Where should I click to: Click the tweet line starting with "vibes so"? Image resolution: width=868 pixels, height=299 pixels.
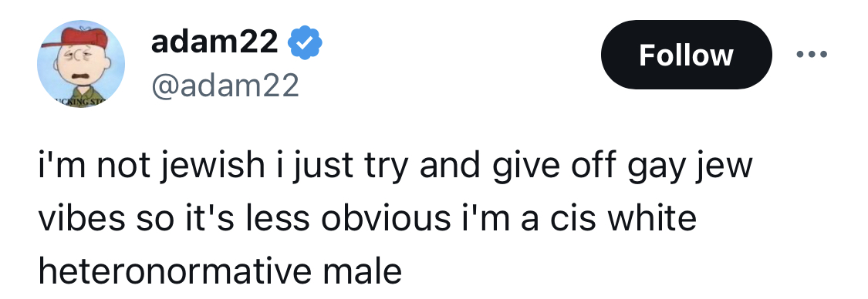pyautogui.click(x=367, y=218)
